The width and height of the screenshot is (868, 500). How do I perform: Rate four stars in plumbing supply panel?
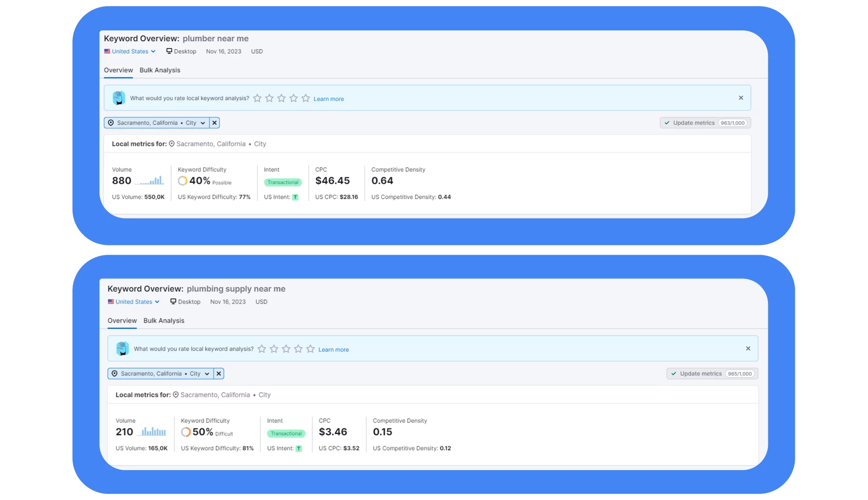(x=298, y=349)
